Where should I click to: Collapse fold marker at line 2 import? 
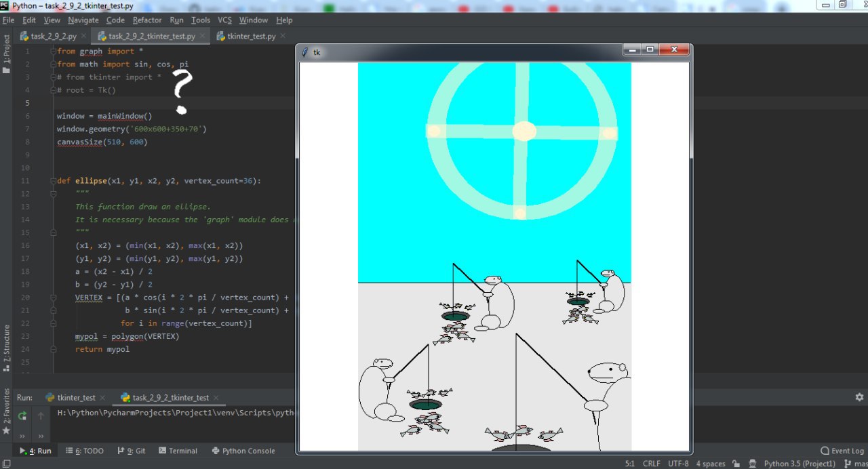54,64
